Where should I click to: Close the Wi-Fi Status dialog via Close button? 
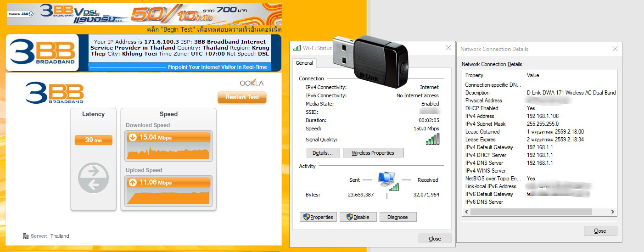(x=435, y=239)
